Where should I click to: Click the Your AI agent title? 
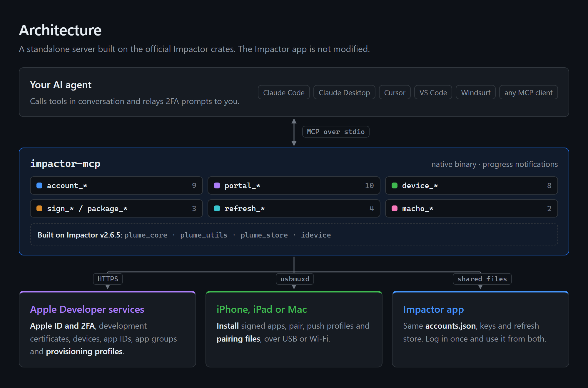pos(61,85)
